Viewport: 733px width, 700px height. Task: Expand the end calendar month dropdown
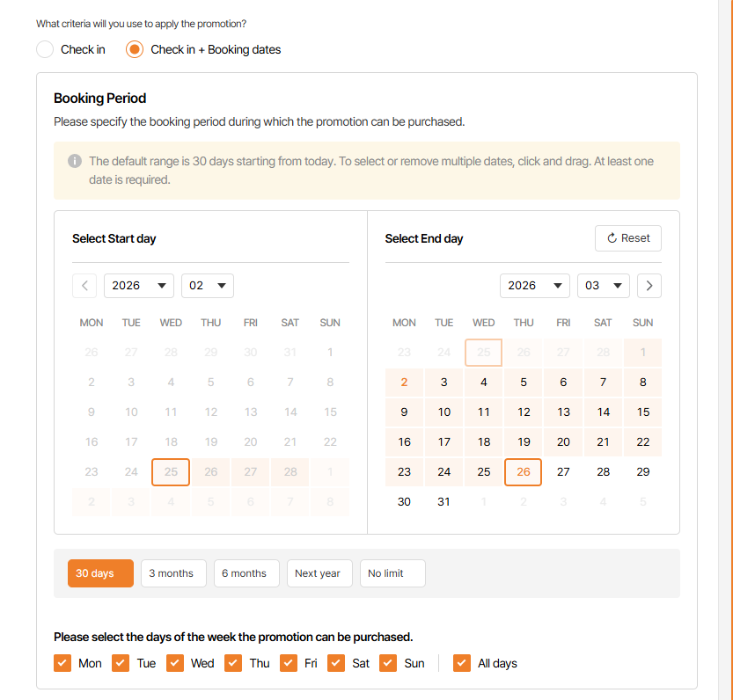coord(604,286)
